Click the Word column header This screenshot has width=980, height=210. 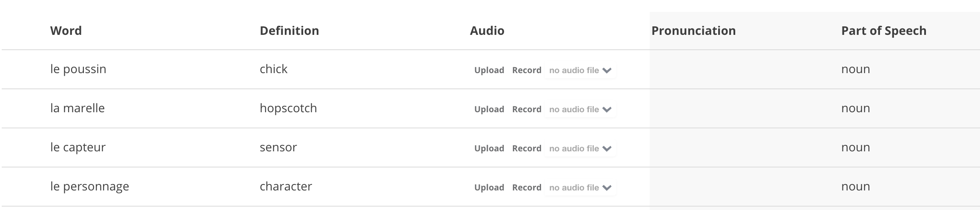(66, 31)
